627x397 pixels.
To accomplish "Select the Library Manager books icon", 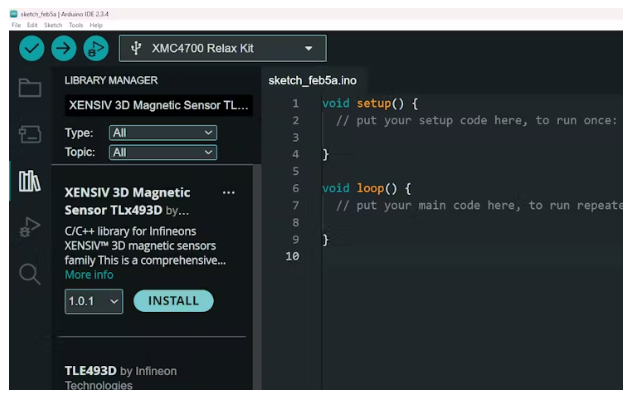I will click(x=30, y=181).
